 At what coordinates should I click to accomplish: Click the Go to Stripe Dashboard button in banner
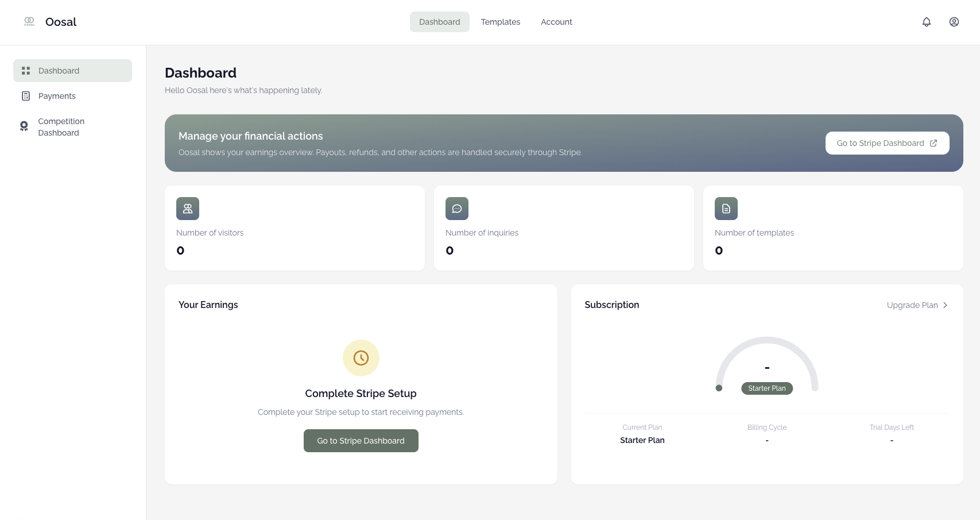point(887,142)
